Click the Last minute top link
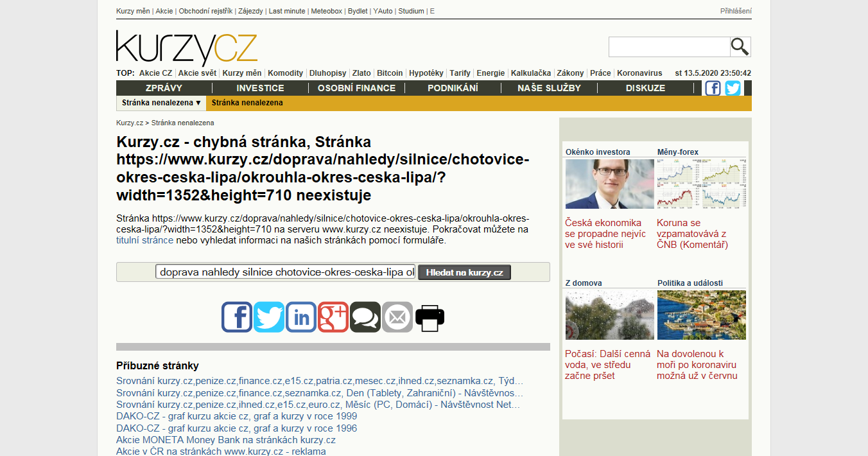 point(287,11)
